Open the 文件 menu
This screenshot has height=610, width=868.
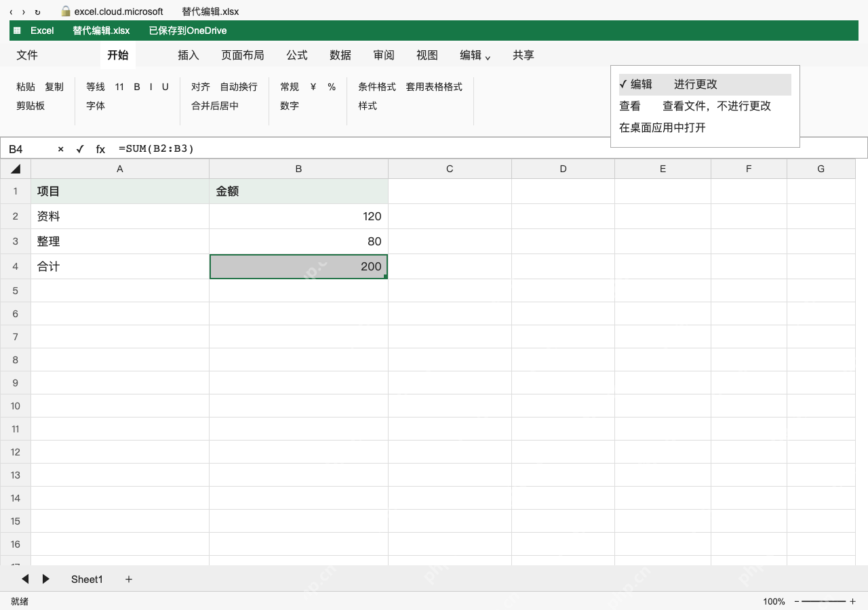coord(27,56)
